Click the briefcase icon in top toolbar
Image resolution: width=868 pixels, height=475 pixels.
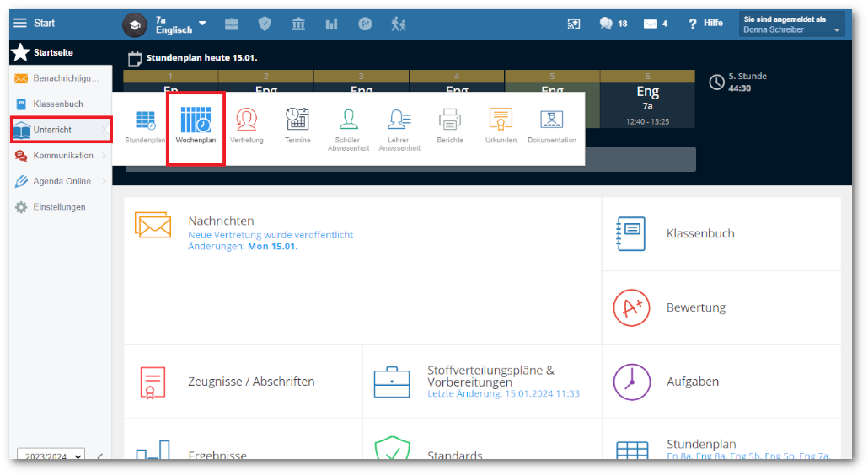(x=231, y=24)
